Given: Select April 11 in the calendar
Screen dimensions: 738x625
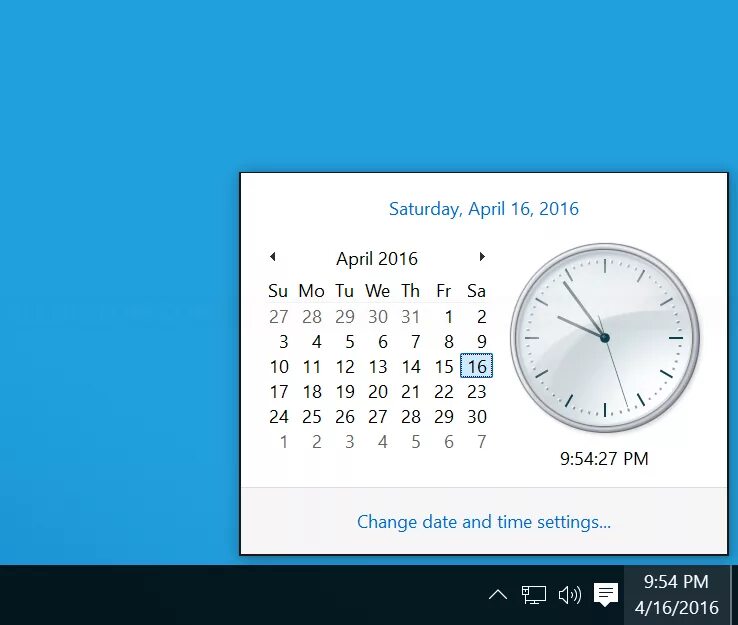Looking at the screenshot, I should tap(312, 367).
